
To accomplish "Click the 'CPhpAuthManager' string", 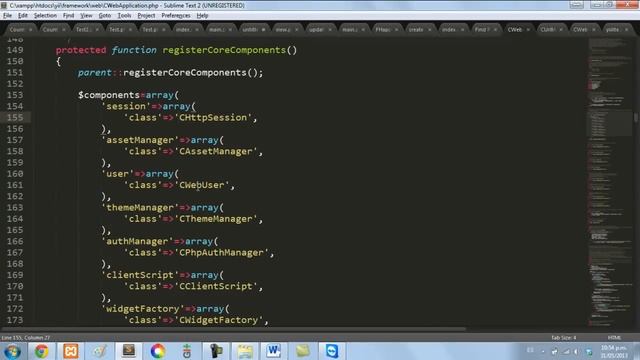I will [222, 253].
